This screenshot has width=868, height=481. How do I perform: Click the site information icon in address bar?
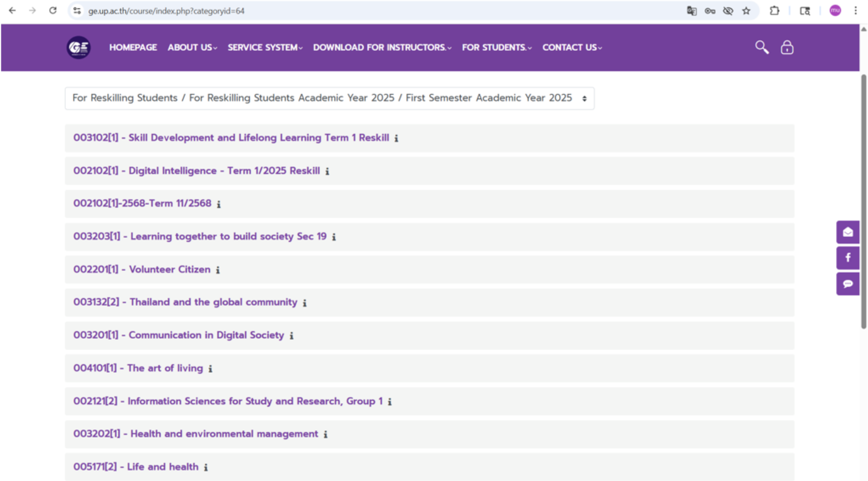pyautogui.click(x=77, y=11)
